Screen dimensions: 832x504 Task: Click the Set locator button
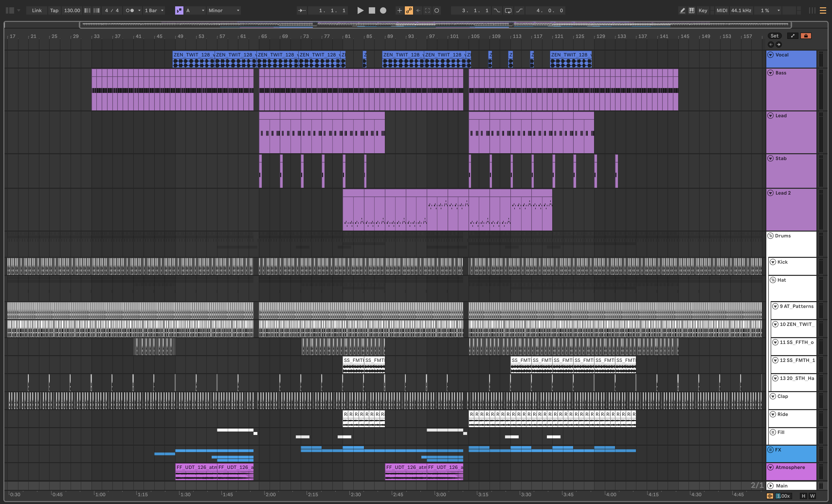click(774, 36)
